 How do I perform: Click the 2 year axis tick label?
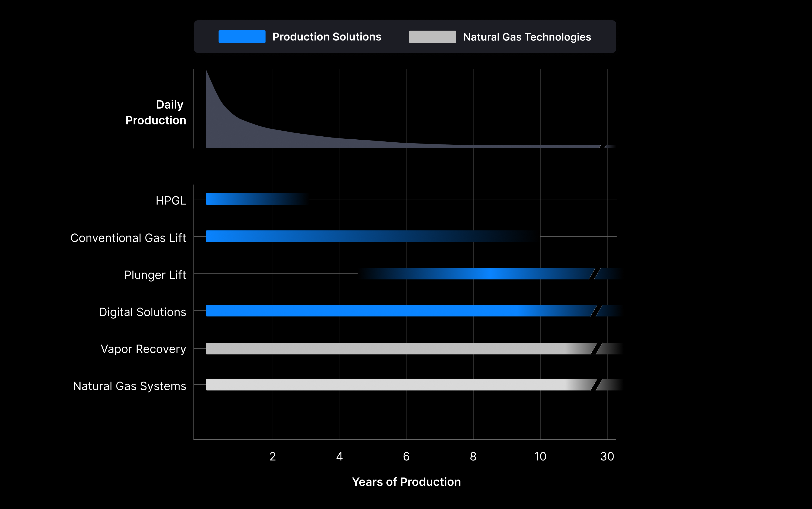pyautogui.click(x=273, y=457)
